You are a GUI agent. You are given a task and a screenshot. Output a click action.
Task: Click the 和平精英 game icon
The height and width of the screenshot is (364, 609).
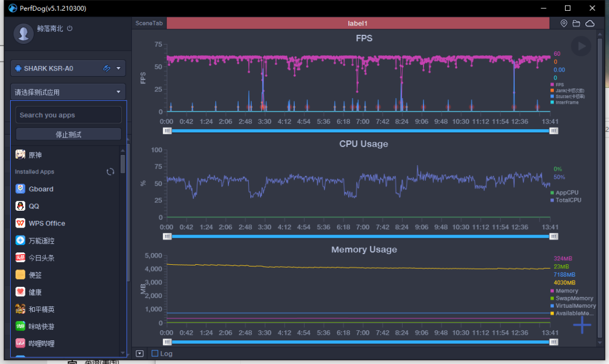click(x=20, y=309)
